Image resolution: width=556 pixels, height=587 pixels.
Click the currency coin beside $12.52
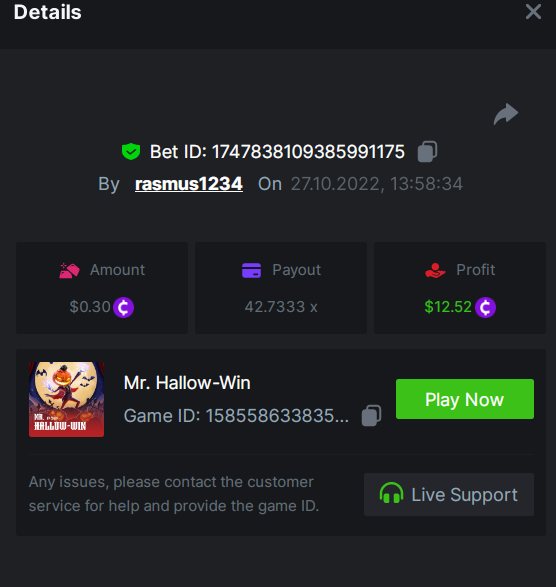pos(486,307)
